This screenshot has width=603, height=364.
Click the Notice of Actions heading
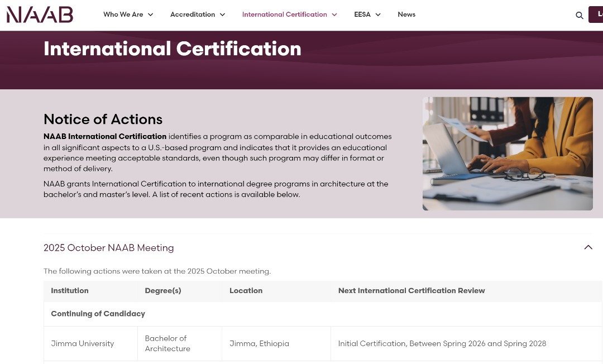coord(103,119)
